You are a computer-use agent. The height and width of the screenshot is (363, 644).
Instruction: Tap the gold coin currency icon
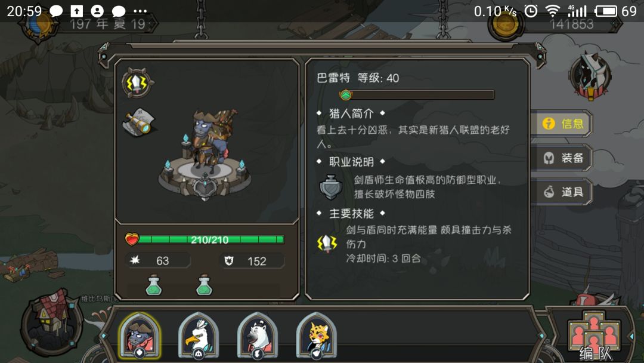pyautogui.click(x=506, y=26)
